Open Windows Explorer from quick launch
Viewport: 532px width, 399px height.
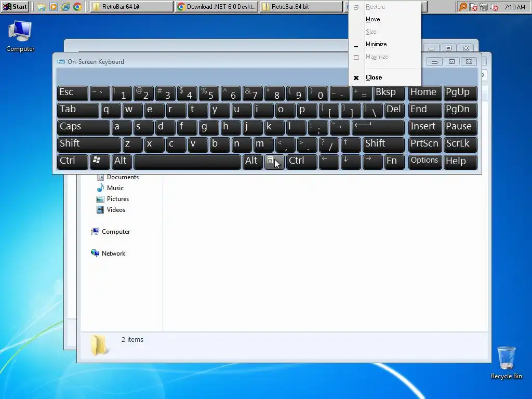[42, 7]
